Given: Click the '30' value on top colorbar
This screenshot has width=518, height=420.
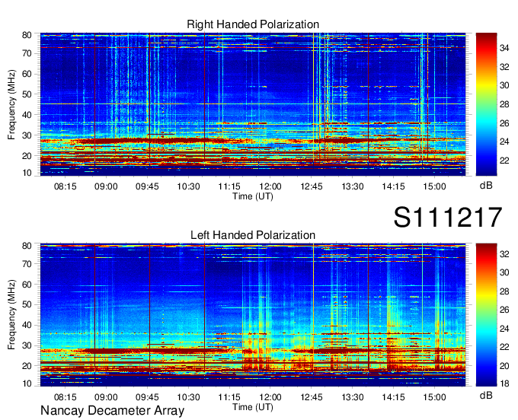Looking at the screenshot, I should [504, 85].
